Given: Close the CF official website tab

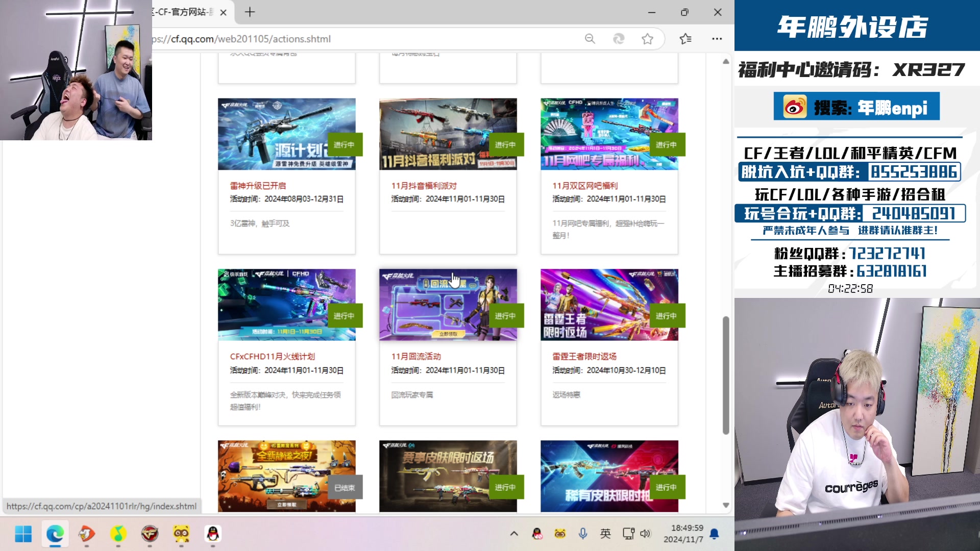Looking at the screenshot, I should (x=223, y=12).
